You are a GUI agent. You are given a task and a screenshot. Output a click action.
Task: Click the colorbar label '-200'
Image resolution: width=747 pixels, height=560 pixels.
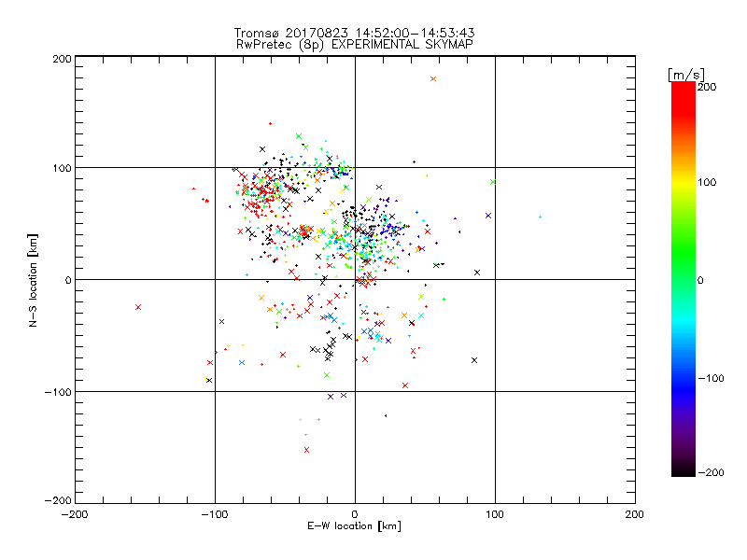pos(711,472)
